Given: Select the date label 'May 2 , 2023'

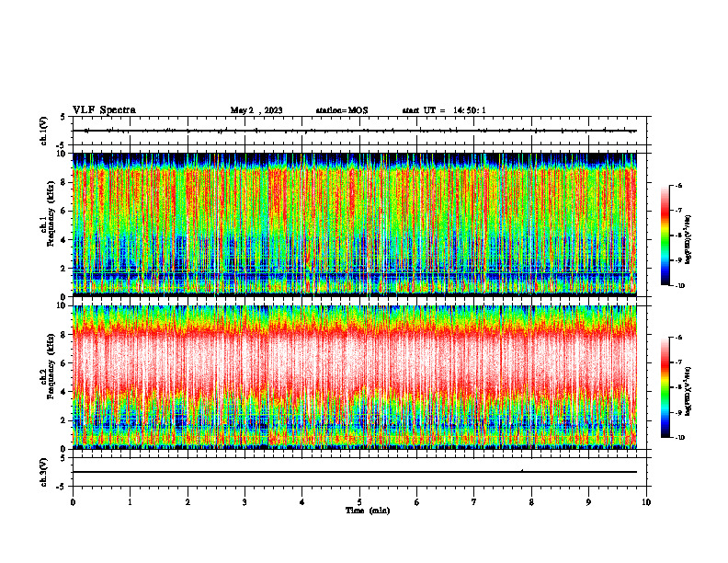Looking at the screenshot, I should pyautogui.click(x=256, y=110).
